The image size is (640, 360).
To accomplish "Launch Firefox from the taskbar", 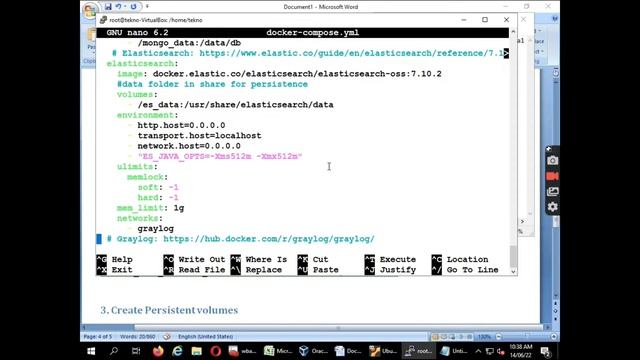I will pos(158,351).
